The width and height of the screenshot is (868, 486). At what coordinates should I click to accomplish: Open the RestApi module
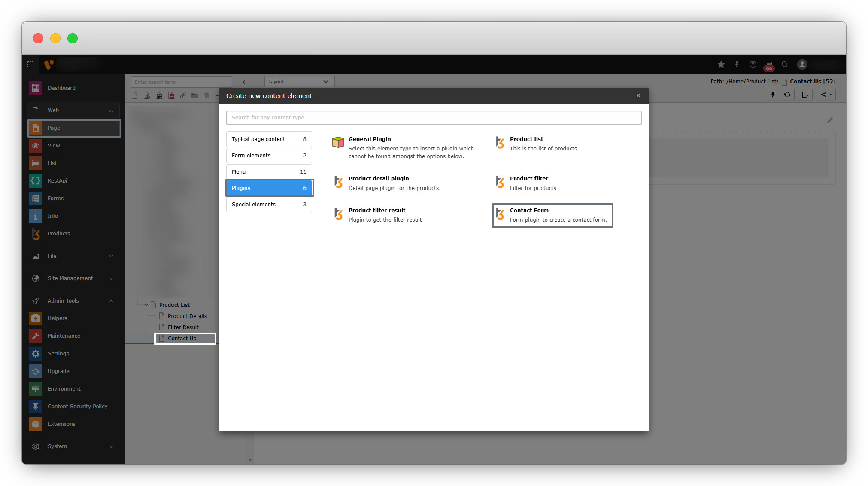[x=57, y=180]
